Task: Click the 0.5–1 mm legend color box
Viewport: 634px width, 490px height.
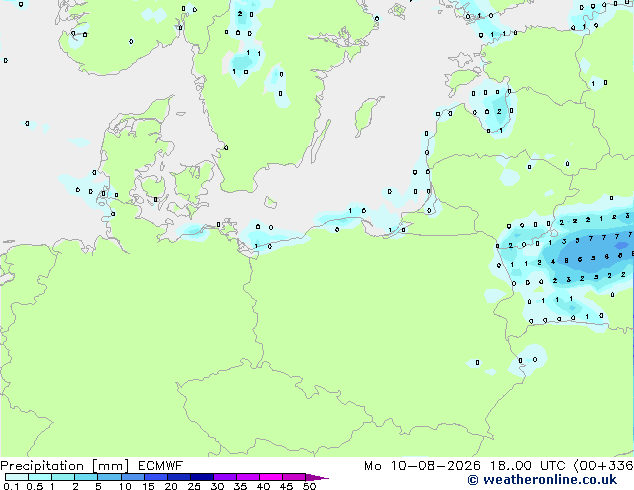Action: [40, 477]
